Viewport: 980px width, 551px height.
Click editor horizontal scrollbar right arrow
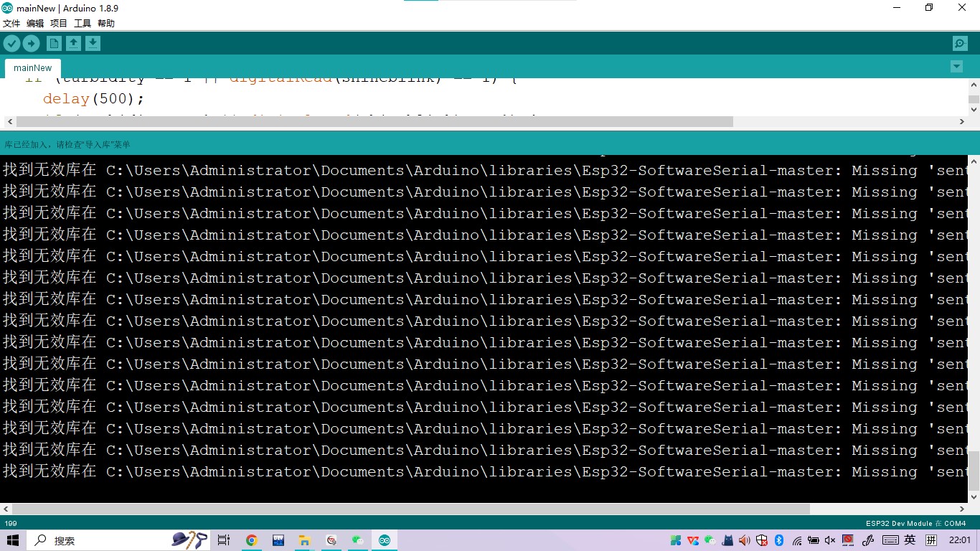click(x=963, y=122)
